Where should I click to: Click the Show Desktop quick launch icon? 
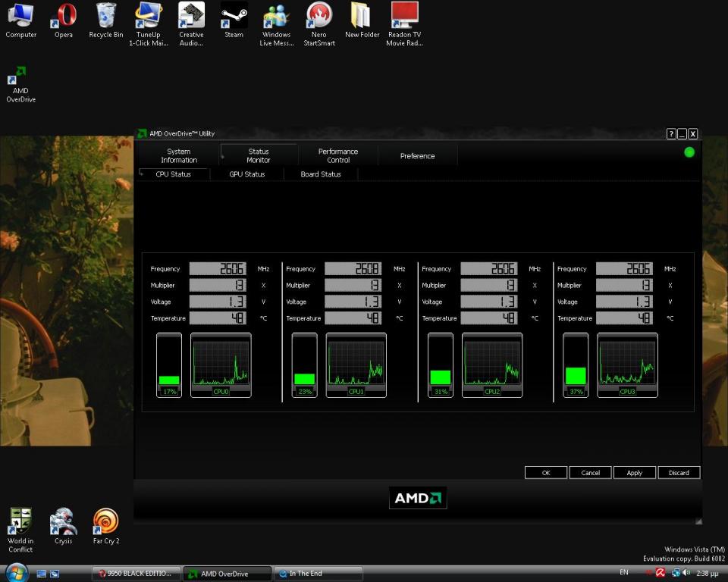[x=41, y=574]
